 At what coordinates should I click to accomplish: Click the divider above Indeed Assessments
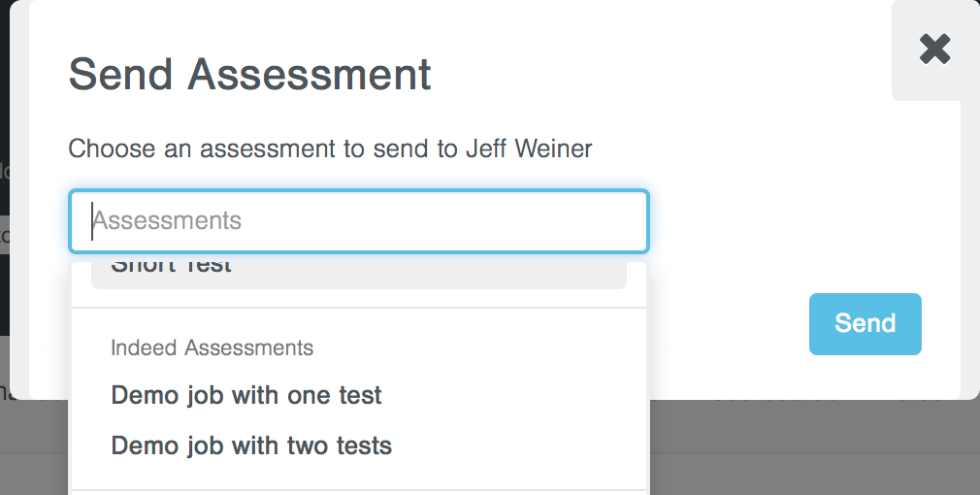tap(359, 308)
